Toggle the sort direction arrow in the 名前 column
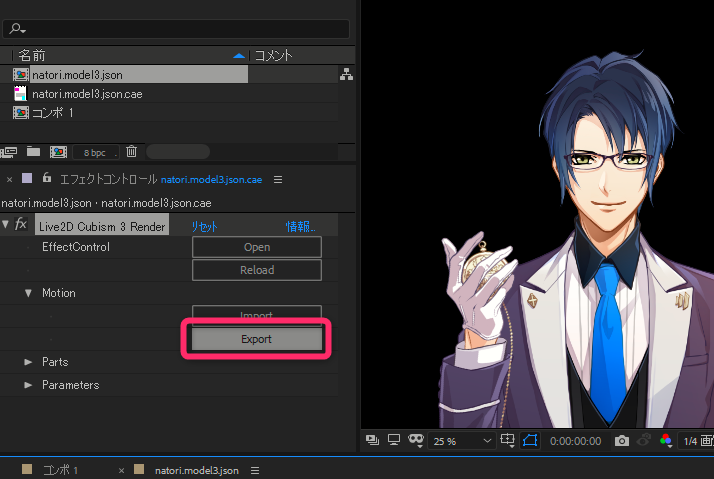This screenshot has width=714, height=479. coord(239,56)
